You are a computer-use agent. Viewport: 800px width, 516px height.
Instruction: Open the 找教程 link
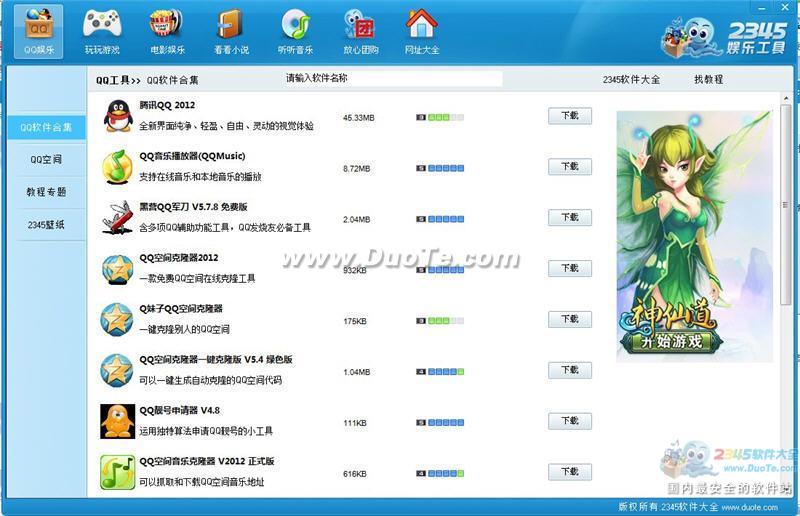[708, 79]
